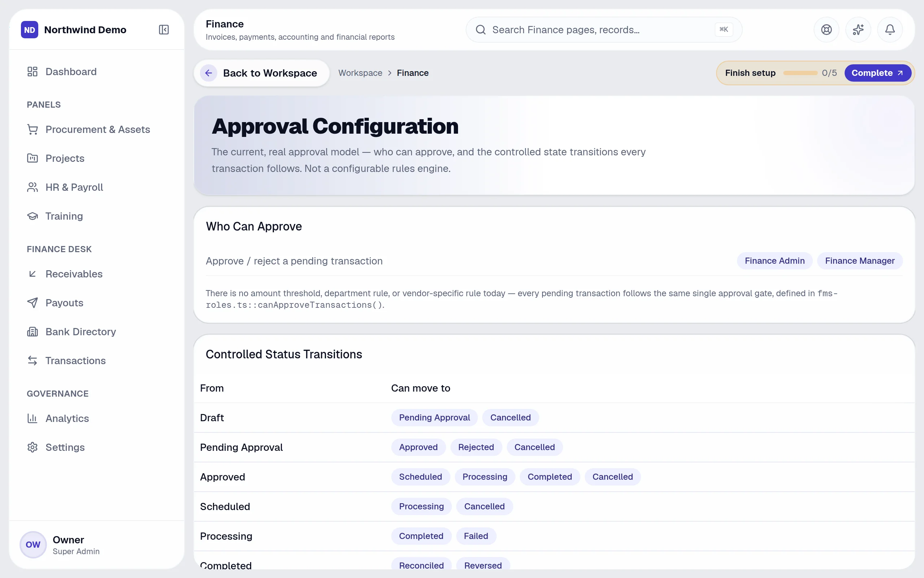Click the Procurement & Assets cart icon
924x578 pixels.
click(x=32, y=130)
